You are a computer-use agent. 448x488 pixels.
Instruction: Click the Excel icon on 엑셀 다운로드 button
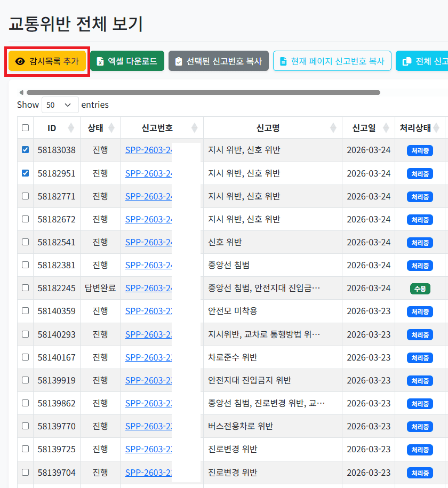99,61
